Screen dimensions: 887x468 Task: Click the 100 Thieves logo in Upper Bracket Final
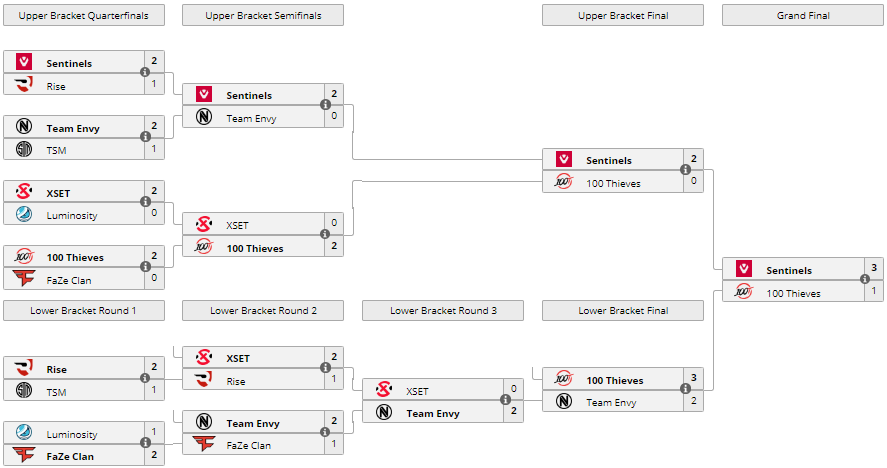[x=564, y=183]
